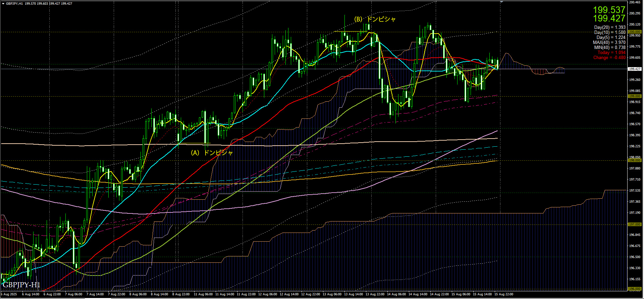Image resolution: width=644 pixels, height=299 pixels.
Task: Click 198.395 on the price axis
Action: [x=635, y=135]
